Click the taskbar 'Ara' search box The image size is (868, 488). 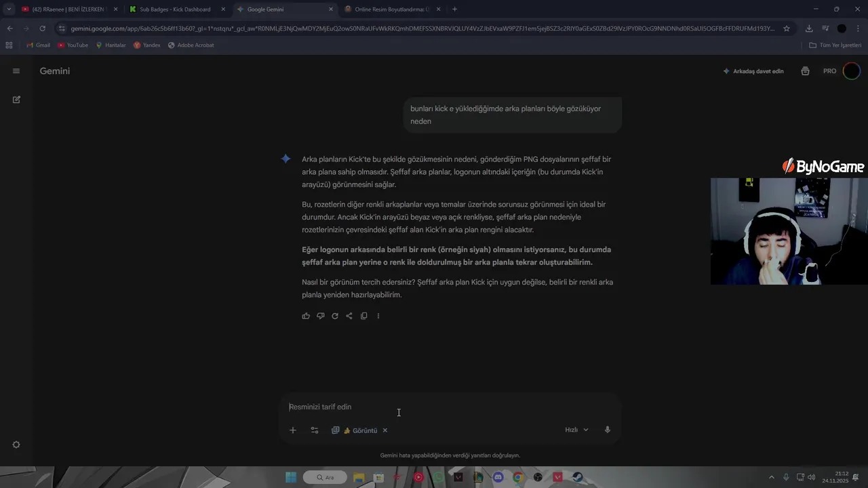[x=325, y=477]
